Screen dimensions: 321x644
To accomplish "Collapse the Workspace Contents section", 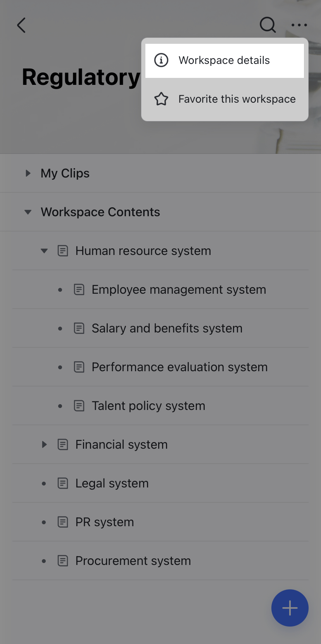I will point(28,212).
